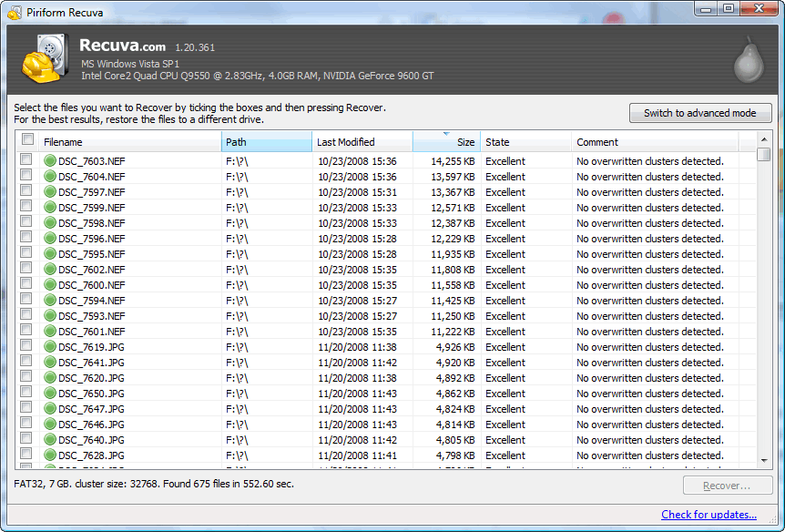Click the green status icon for DSC_7641.JPG
The image size is (785, 532).
[x=49, y=363]
